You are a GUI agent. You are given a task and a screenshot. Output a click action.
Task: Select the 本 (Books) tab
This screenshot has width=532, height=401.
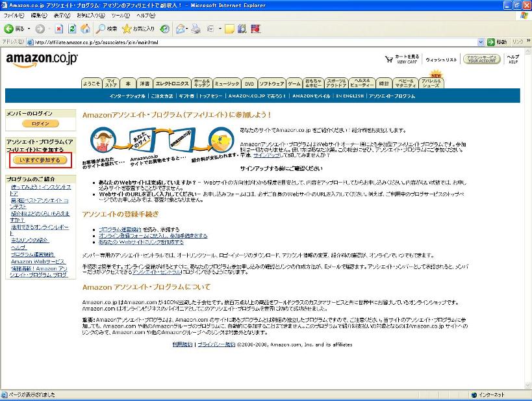(128, 84)
